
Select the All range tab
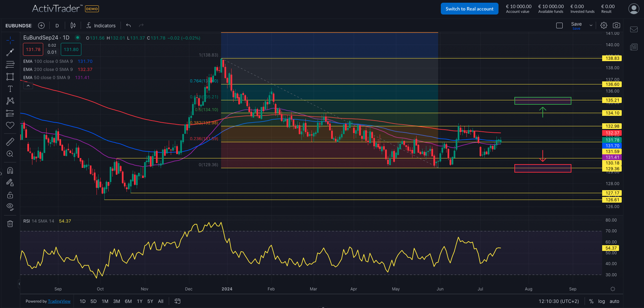click(x=160, y=301)
